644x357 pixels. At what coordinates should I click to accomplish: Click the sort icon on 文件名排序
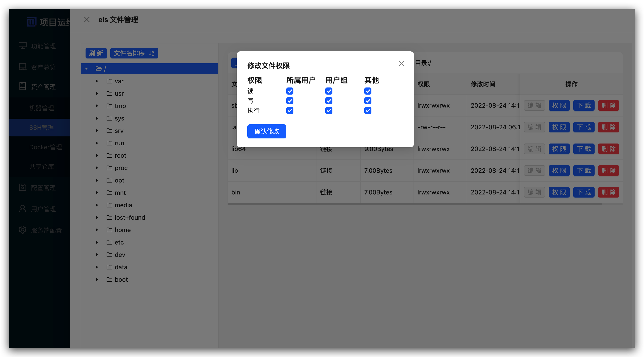(x=152, y=53)
